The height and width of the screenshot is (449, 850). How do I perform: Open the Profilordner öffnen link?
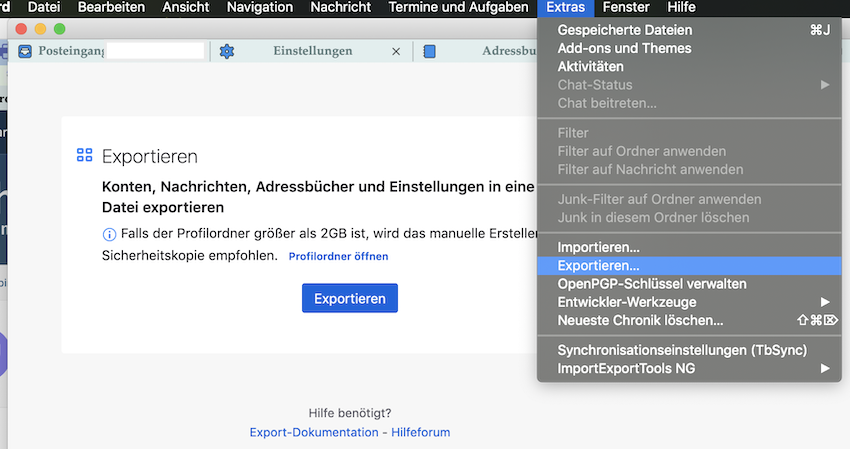click(338, 256)
